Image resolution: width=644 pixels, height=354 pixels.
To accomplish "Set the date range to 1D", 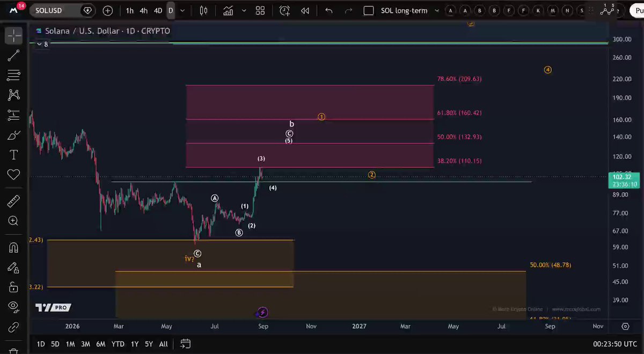I will [x=41, y=344].
